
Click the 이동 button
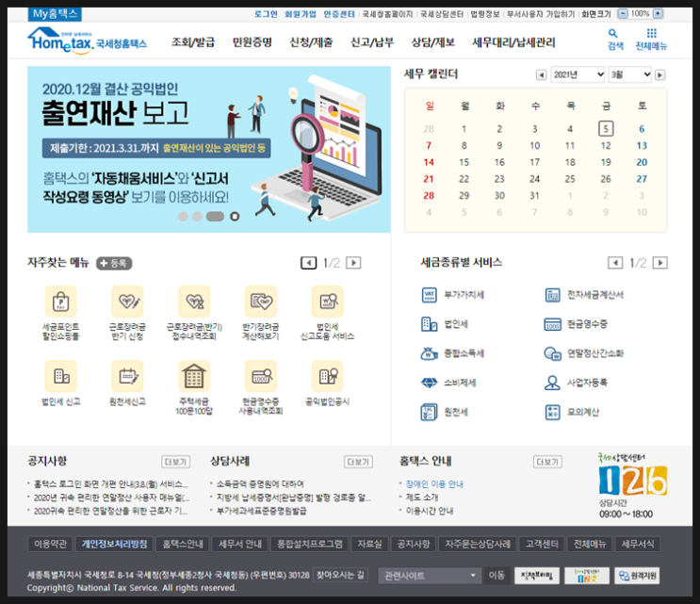click(497, 576)
